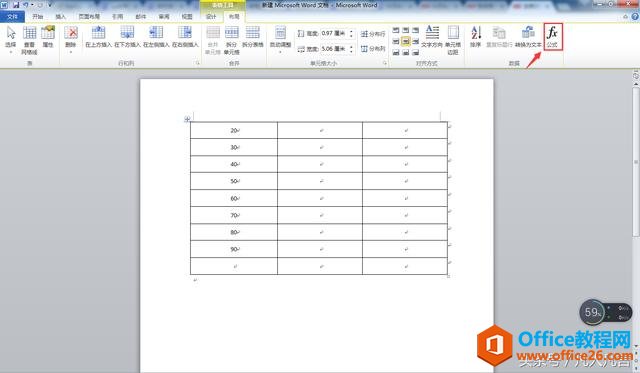The height and width of the screenshot is (373, 640).
Task: Switch to the Insert tab
Action: pos(60,16)
